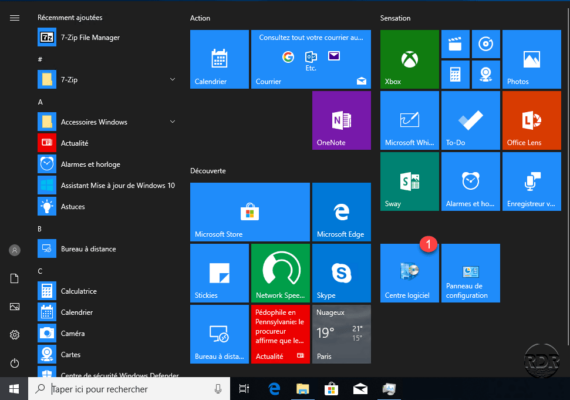Open the Paris weather tile
Viewport: 570px width, 400px height.
coord(341,334)
